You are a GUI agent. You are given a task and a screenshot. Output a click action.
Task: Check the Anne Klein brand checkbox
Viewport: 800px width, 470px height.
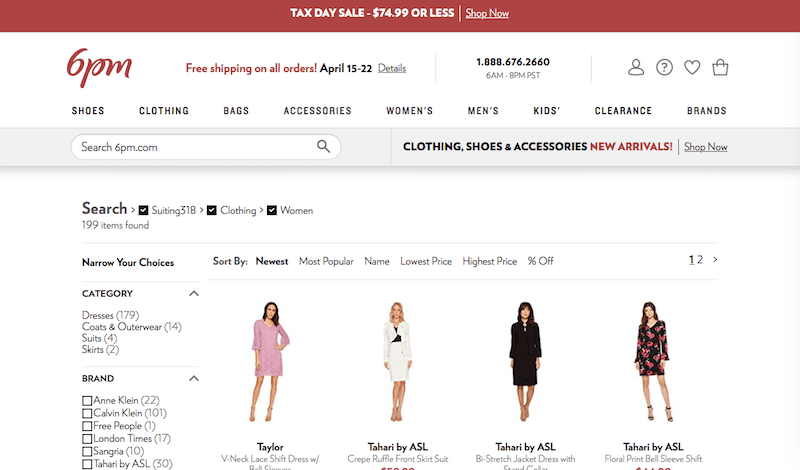coord(87,401)
